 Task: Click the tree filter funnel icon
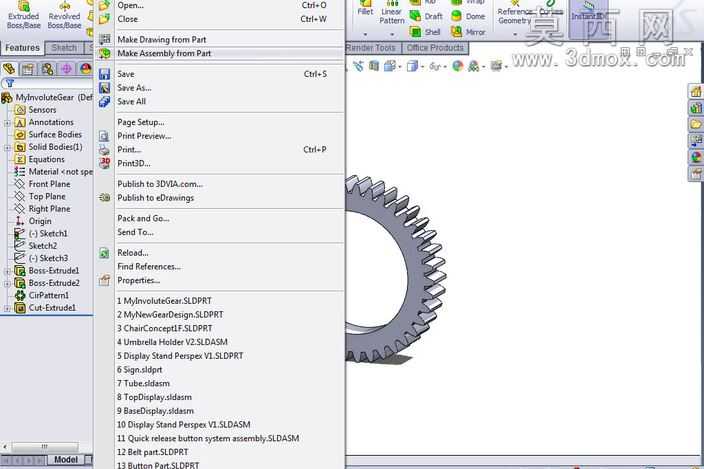coord(9,83)
